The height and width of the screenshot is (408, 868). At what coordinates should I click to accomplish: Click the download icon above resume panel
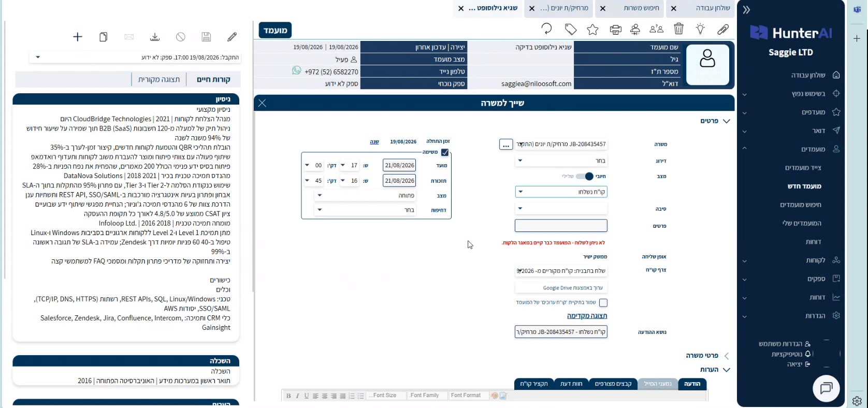pyautogui.click(x=154, y=37)
